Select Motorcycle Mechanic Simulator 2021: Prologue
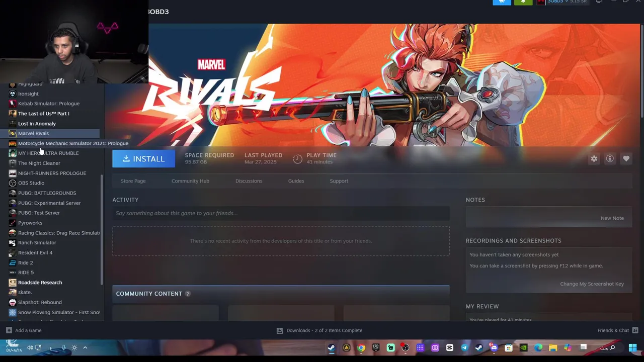The image size is (644, 362). (73, 143)
